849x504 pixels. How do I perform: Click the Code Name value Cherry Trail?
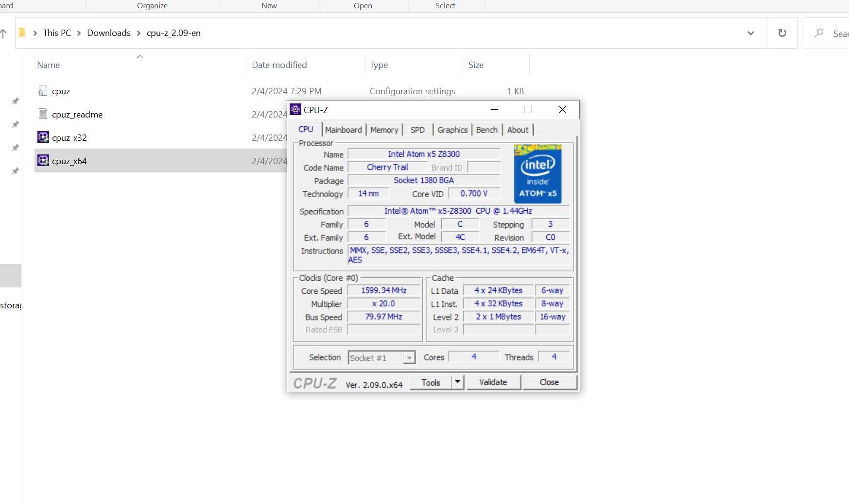point(387,167)
